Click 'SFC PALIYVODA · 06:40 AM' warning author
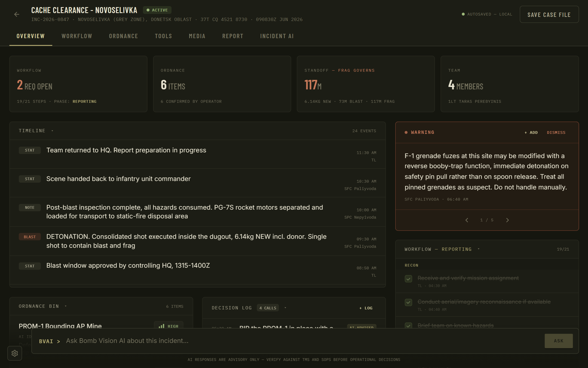The width and height of the screenshot is (588, 368). pos(436,199)
